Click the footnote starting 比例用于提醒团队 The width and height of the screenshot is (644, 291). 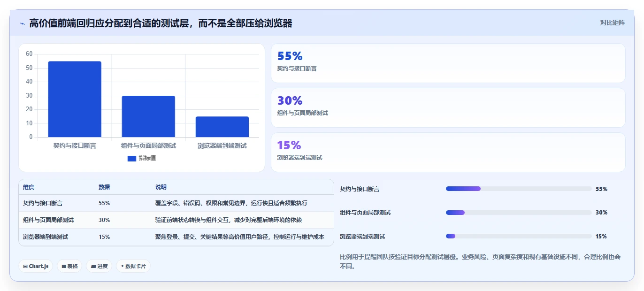click(480, 261)
